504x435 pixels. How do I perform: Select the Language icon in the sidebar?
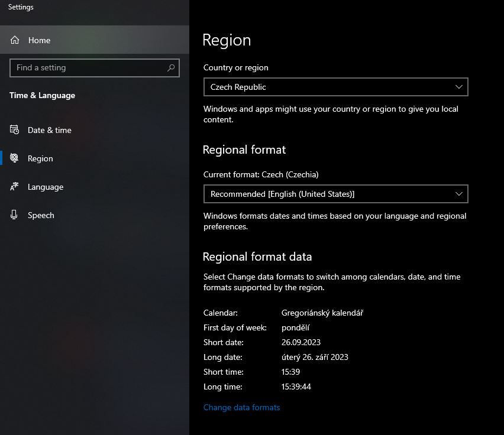tap(14, 187)
